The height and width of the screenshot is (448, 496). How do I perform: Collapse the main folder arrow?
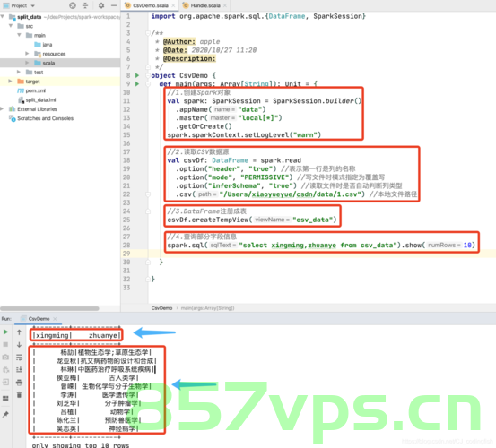pos(20,35)
